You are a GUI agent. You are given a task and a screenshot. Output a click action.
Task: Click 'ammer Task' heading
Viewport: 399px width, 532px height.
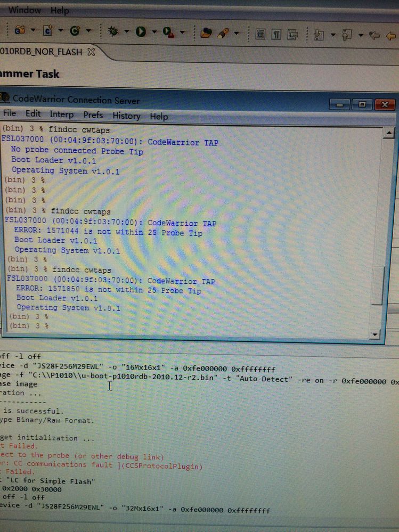click(x=30, y=73)
